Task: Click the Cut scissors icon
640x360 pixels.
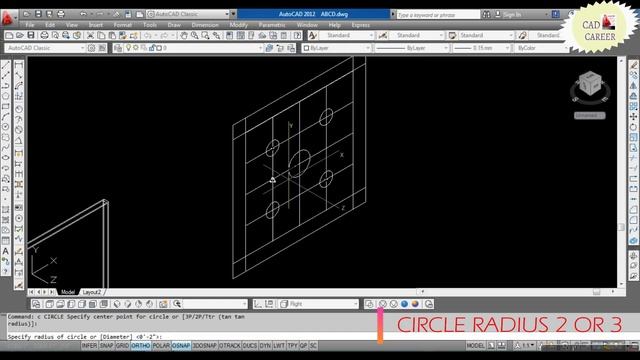Action: (90, 36)
